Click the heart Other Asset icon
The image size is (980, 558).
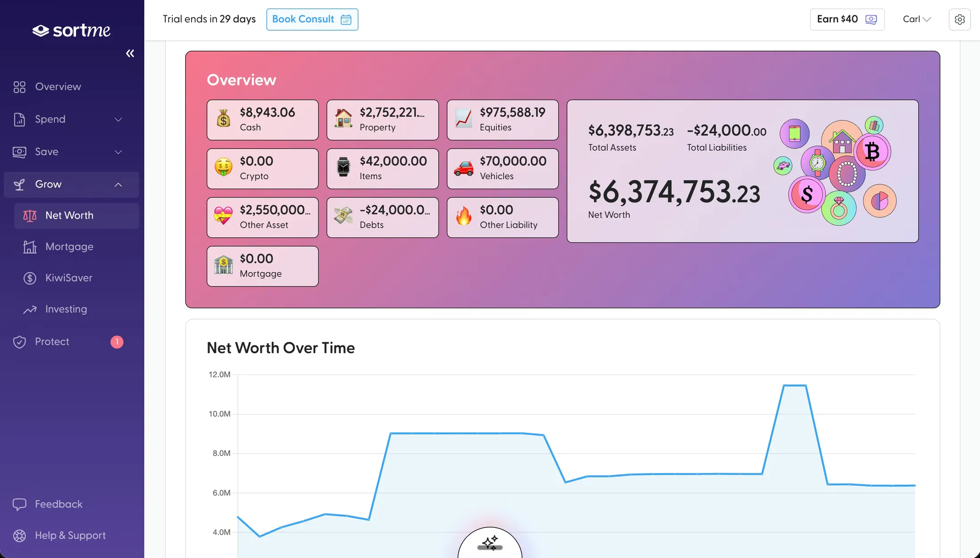[223, 216]
